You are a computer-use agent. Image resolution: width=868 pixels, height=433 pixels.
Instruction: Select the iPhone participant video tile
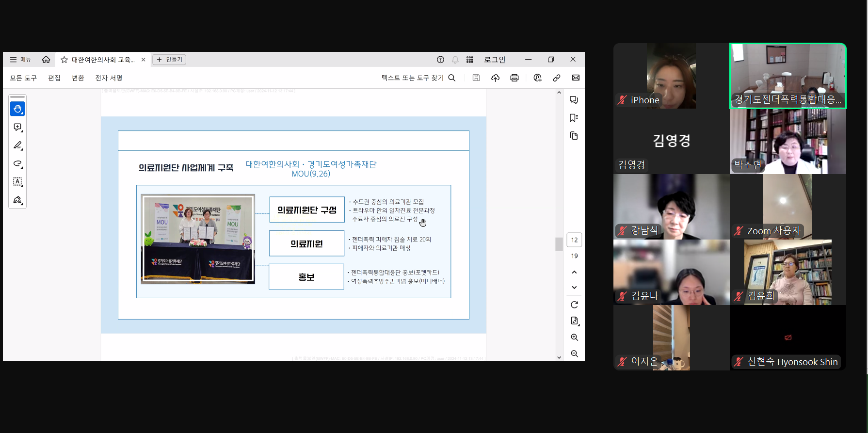point(672,76)
